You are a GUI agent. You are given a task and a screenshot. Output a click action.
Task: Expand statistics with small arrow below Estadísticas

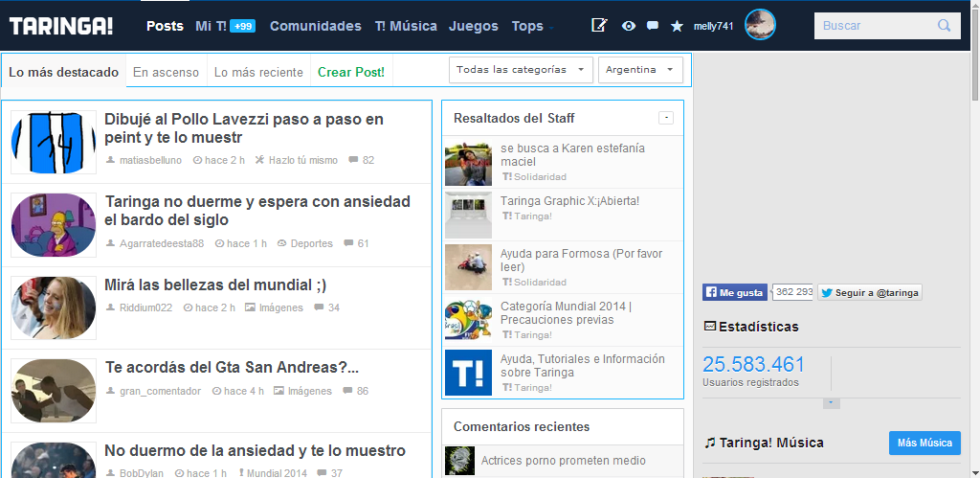832,403
